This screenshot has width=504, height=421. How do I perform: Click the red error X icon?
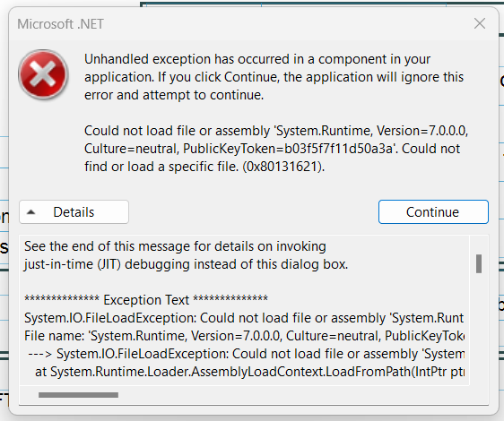43,74
